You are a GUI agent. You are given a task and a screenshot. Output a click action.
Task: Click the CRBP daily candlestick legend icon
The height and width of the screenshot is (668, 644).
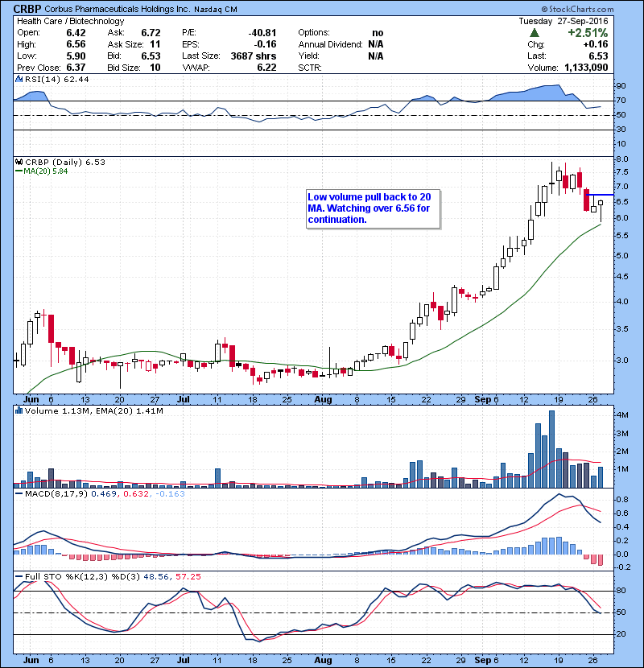pyautogui.click(x=19, y=162)
